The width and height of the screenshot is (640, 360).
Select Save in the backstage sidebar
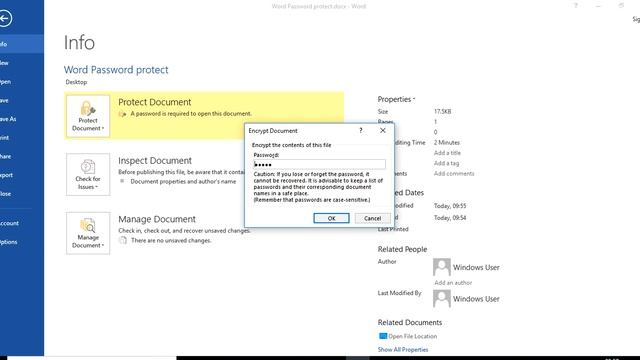click(22, 100)
